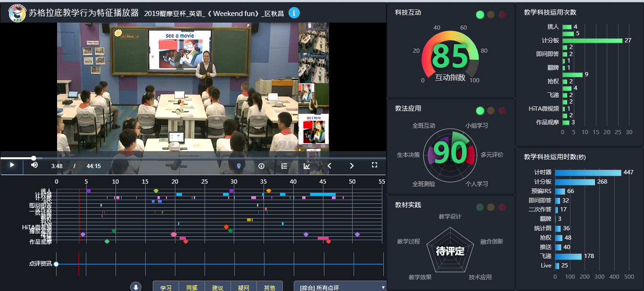Screen dimensions: 644x291
Task: Toggle yellow light in 教法应用 panel
Action: (x=491, y=111)
